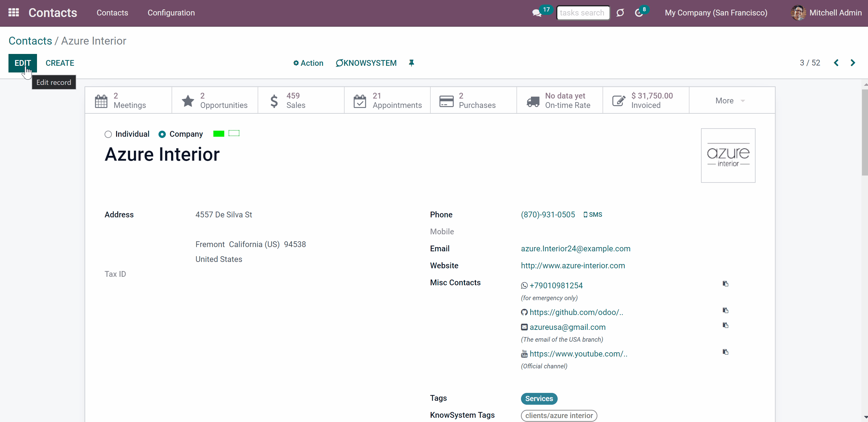The image size is (868, 422).
Task: Copy the YouTube link to clipboard
Action: (x=726, y=352)
